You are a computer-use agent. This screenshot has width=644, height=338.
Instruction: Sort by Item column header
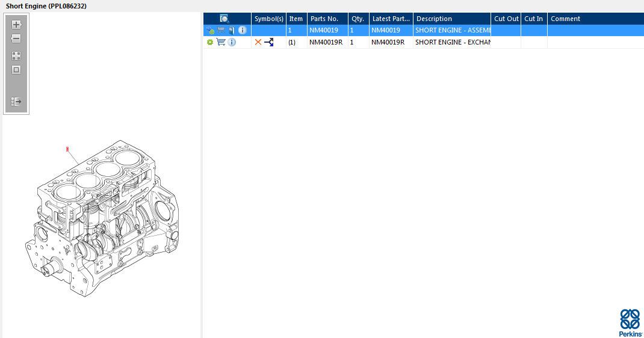coord(296,19)
